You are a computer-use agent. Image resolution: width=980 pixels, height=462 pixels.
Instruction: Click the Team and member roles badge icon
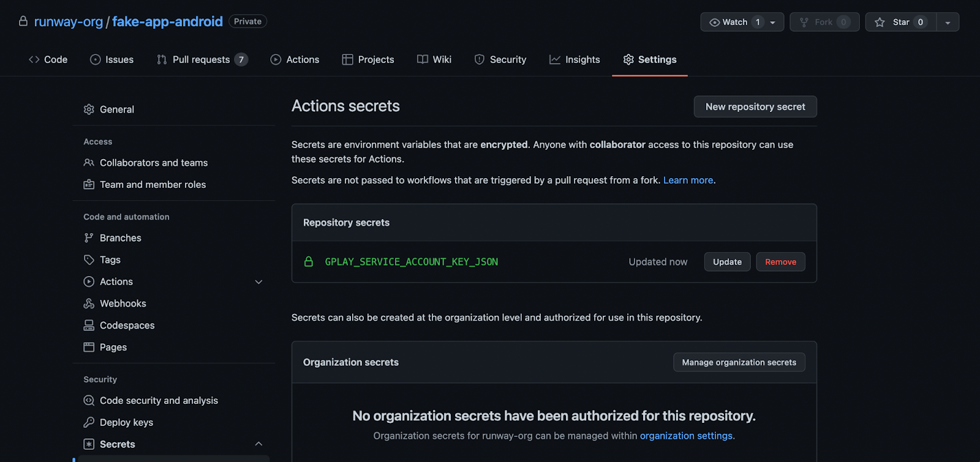[x=89, y=184]
